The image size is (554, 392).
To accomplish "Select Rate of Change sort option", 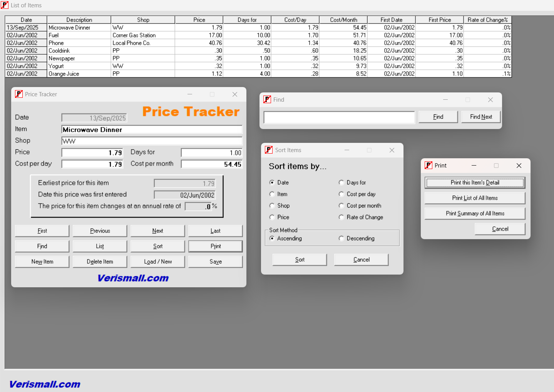I will (341, 217).
